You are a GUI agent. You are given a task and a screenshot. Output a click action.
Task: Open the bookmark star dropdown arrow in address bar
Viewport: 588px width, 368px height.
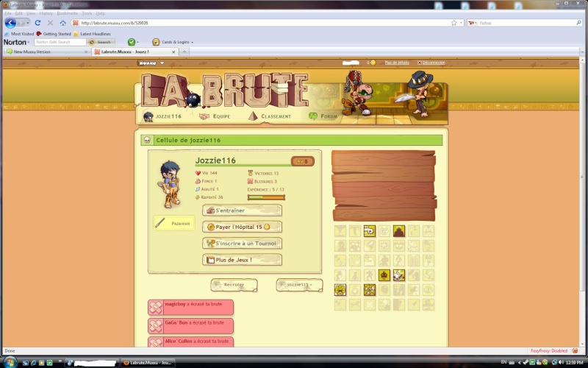pos(462,23)
